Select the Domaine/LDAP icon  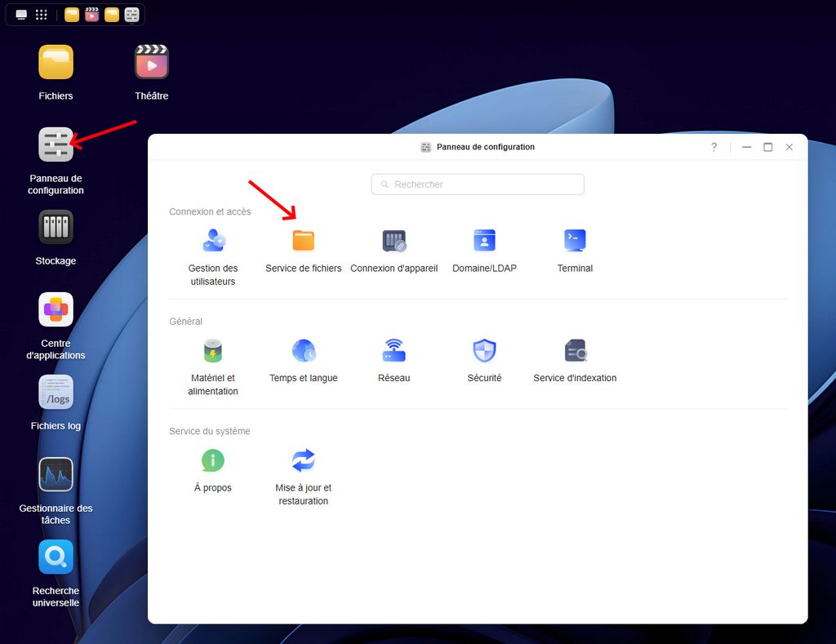pyautogui.click(x=484, y=241)
